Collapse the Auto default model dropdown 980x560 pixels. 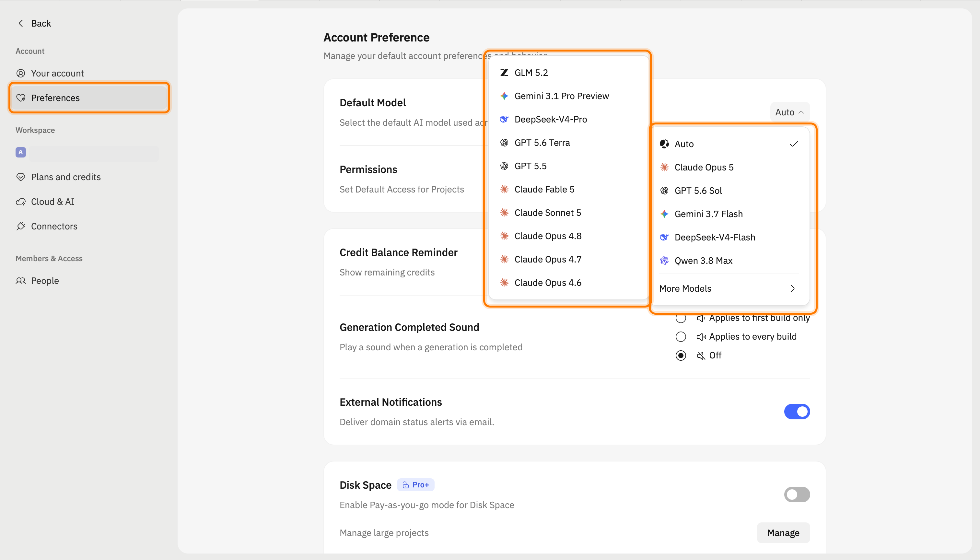click(790, 112)
